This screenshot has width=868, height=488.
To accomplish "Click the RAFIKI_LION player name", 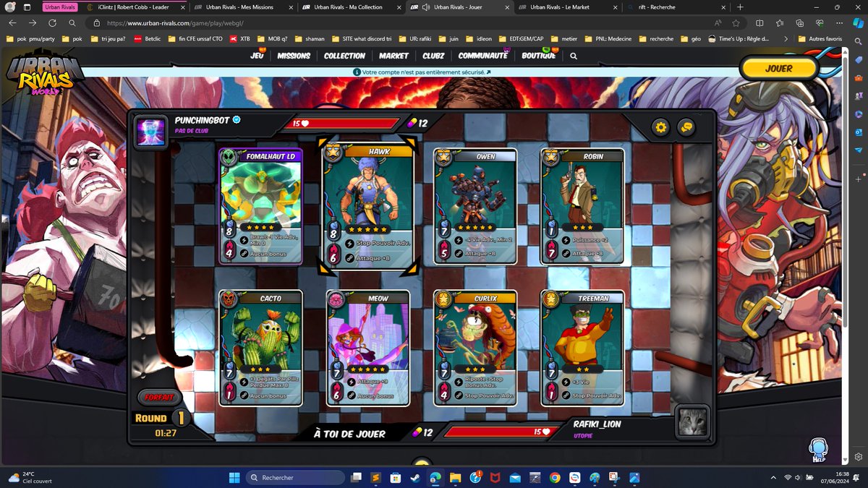I will point(597,424).
